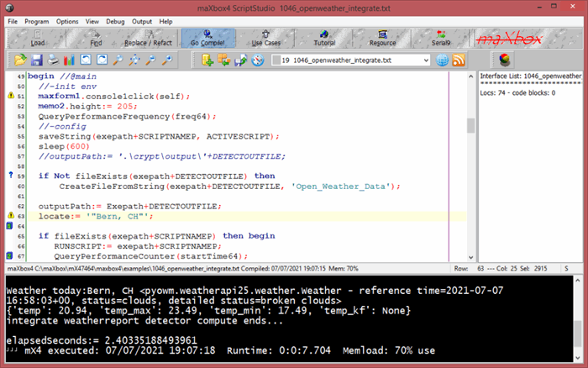
Task: Click the second blue redo-arrow icon
Action: click(x=102, y=60)
